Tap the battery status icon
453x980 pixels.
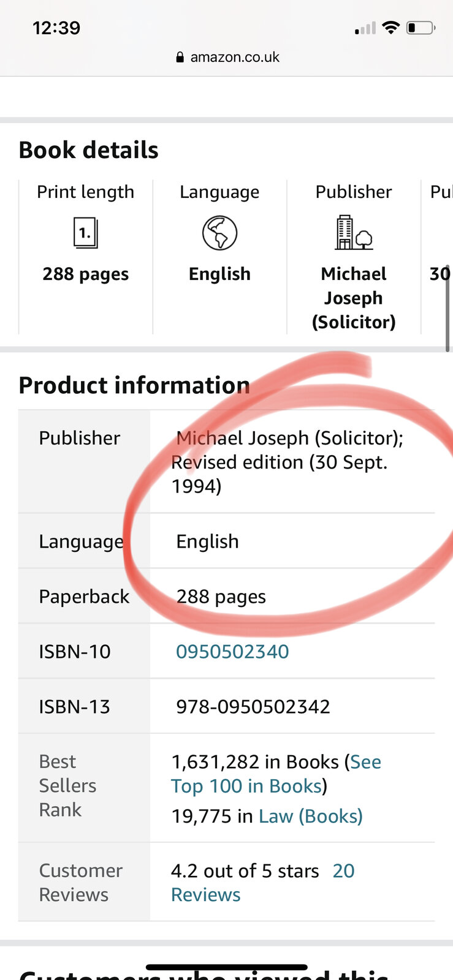point(421,28)
